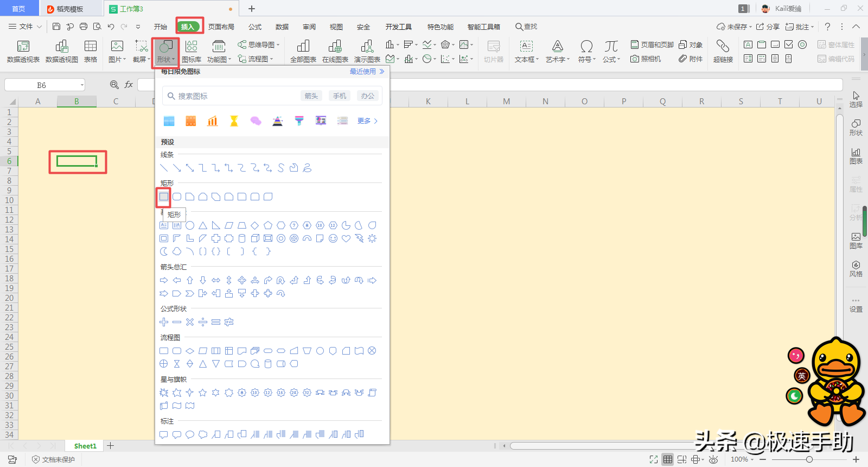Insert a hyperlink (超链接)
This screenshot has height=467, width=868.
723,52
